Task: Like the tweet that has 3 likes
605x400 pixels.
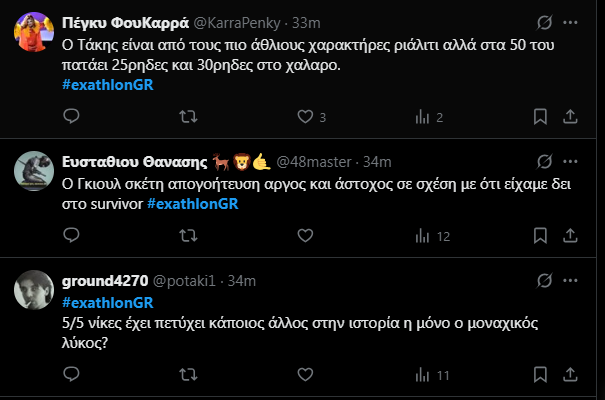Action: point(309,117)
